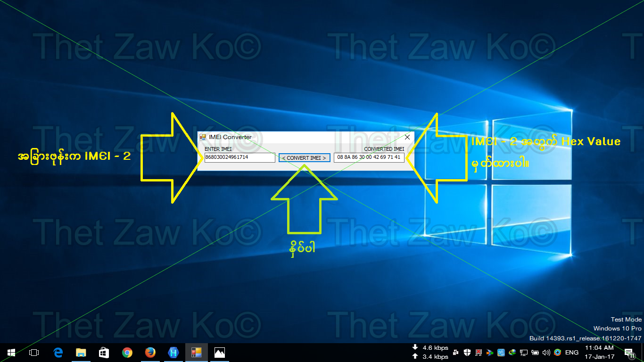Viewport: 644px width, 362px height.
Task: Open the Windows Start menu
Action: click(x=11, y=353)
